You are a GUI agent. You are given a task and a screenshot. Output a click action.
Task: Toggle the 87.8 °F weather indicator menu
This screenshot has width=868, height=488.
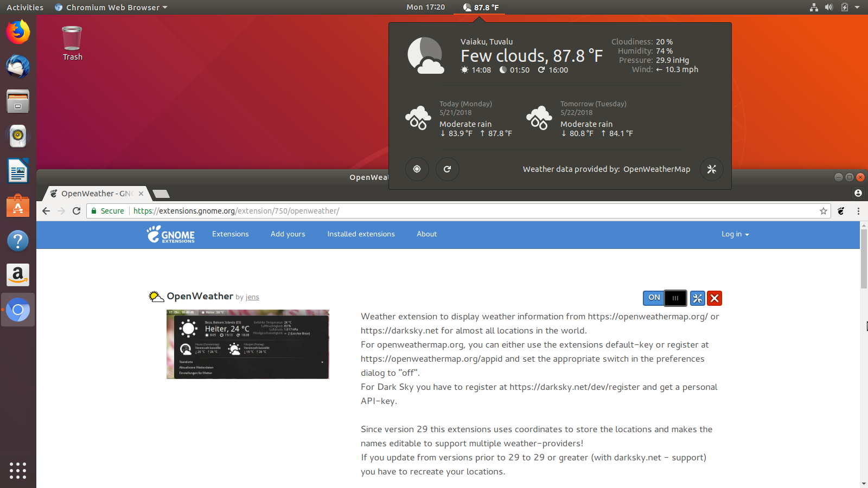481,7
